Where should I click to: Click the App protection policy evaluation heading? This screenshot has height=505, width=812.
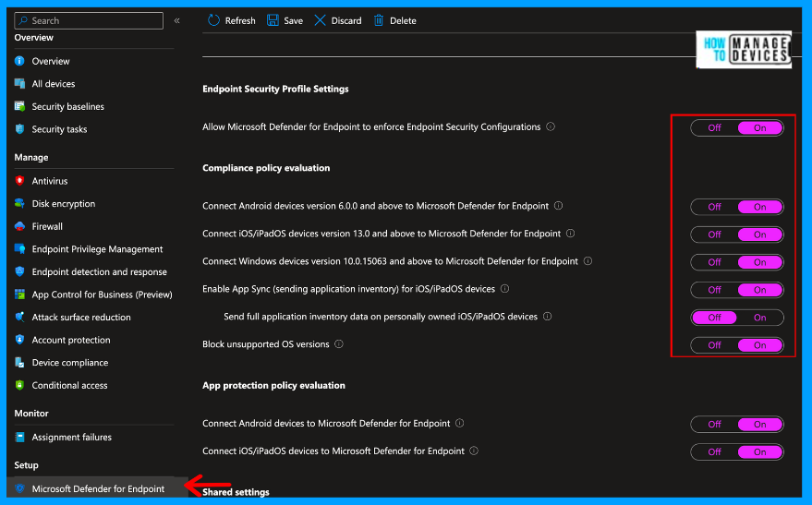pyautogui.click(x=274, y=386)
